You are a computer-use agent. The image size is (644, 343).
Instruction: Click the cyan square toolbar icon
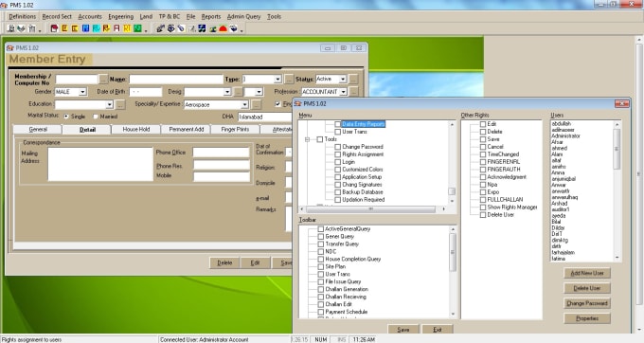[x=96, y=28]
